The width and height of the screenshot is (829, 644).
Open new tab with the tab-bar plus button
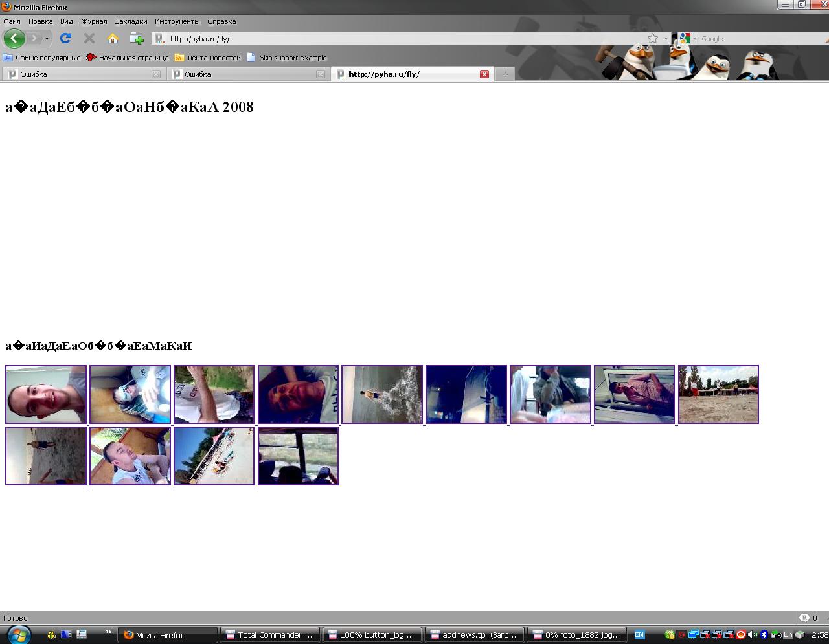(x=505, y=74)
